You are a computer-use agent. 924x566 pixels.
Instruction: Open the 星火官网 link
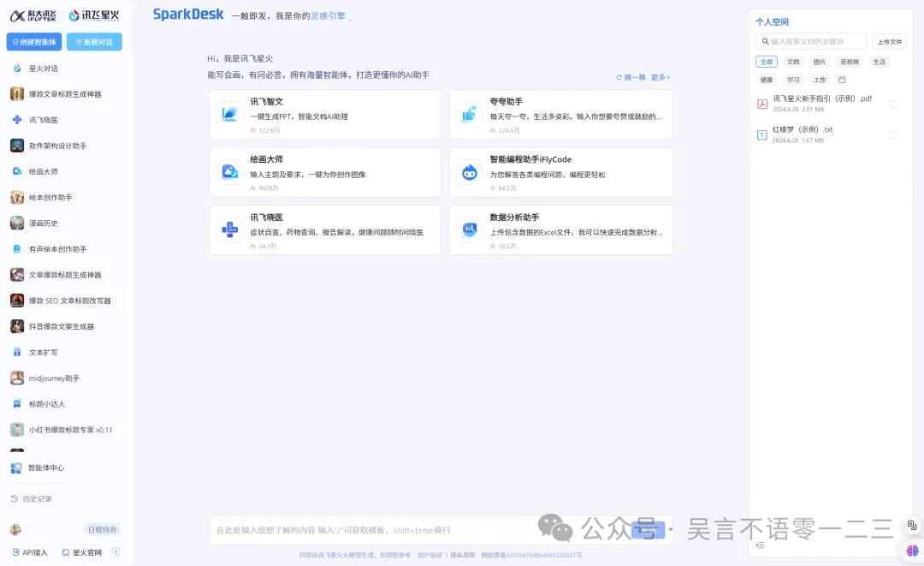tap(82, 552)
